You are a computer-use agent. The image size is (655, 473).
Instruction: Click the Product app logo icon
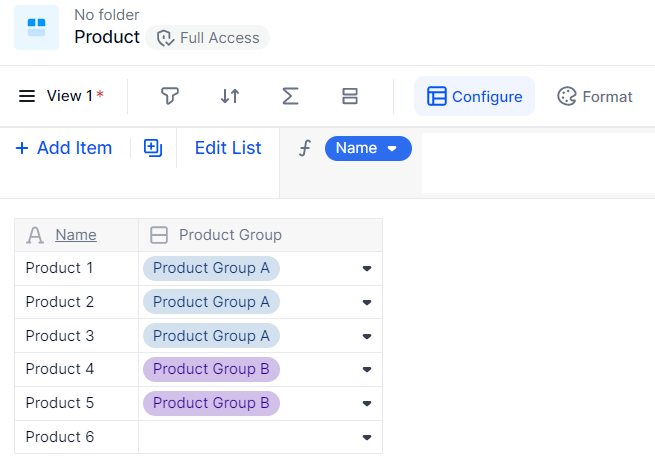click(36, 27)
